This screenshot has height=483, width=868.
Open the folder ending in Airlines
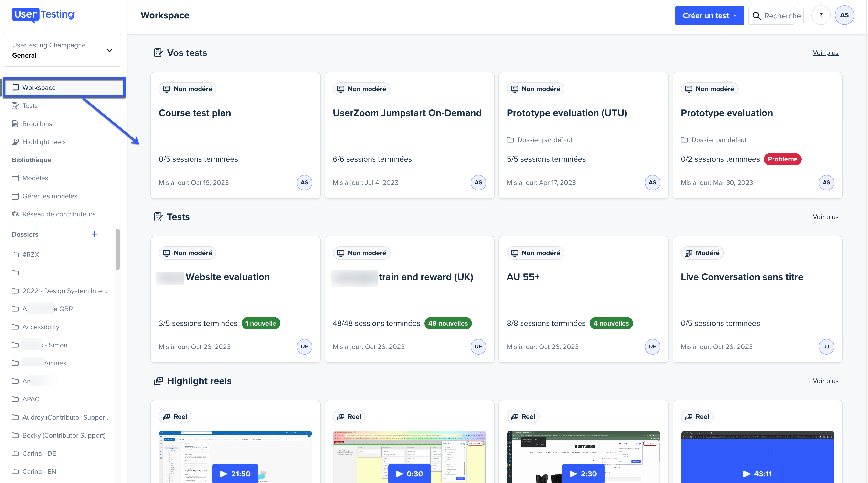coord(39,363)
